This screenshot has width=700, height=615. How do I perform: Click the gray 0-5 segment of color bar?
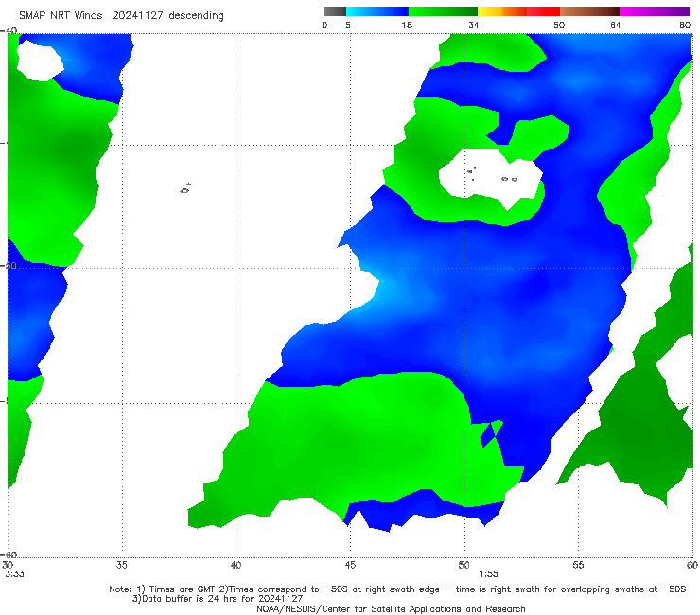334,11
